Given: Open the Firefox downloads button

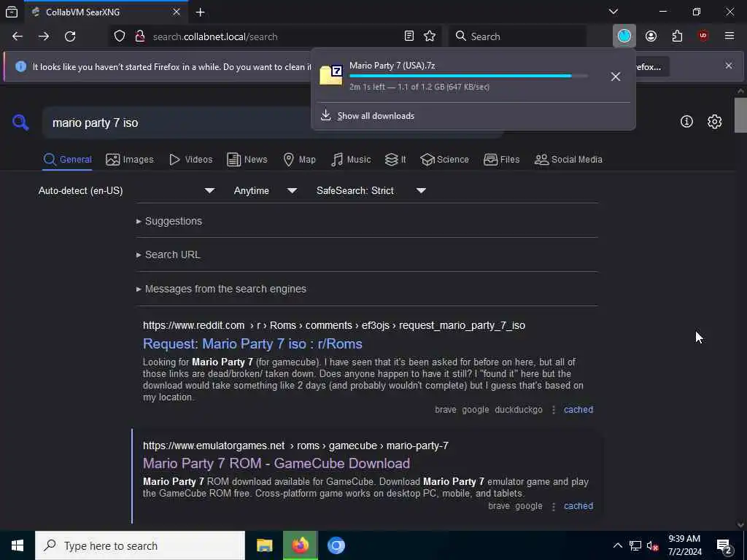Looking at the screenshot, I should pos(624,36).
